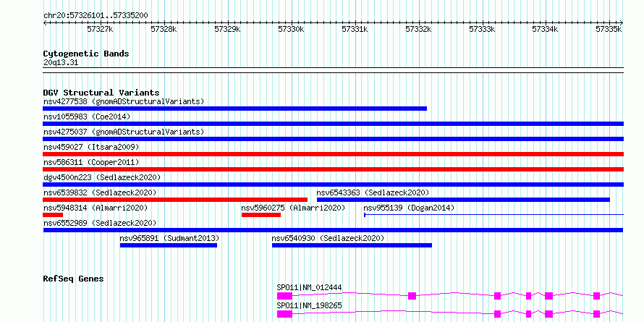The image size is (644, 322).
Task: Select the nsv6543363 (Sedlazeck2020) label
Action: tap(373, 192)
